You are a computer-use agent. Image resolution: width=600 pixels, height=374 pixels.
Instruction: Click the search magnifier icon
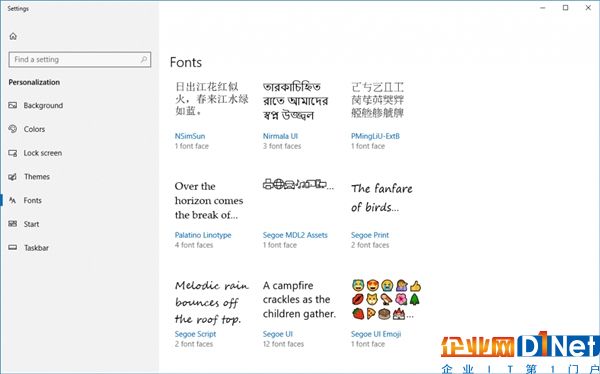point(144,59)
